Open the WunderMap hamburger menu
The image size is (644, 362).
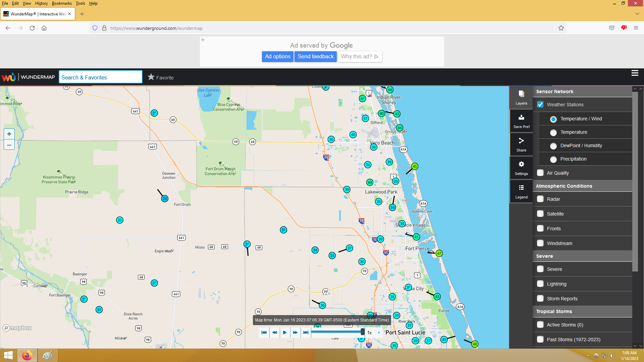pyautogui.click(x=635, y=73)
